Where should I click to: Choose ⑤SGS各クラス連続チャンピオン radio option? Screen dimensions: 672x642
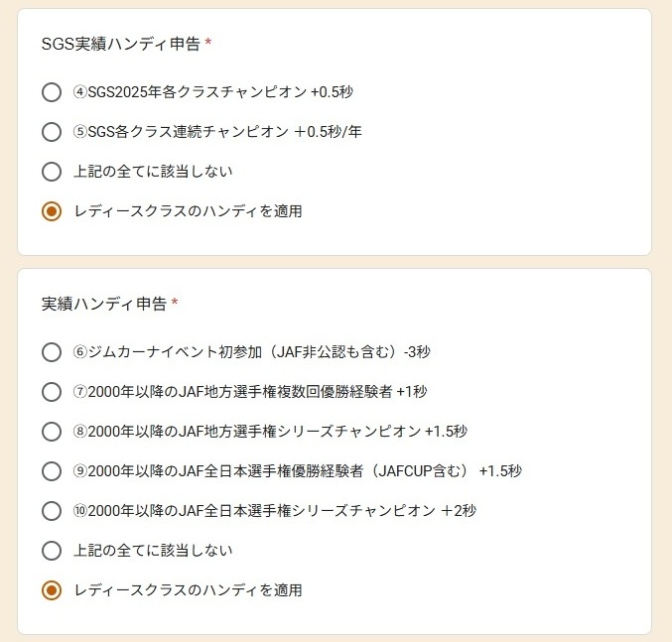[52, 132]
